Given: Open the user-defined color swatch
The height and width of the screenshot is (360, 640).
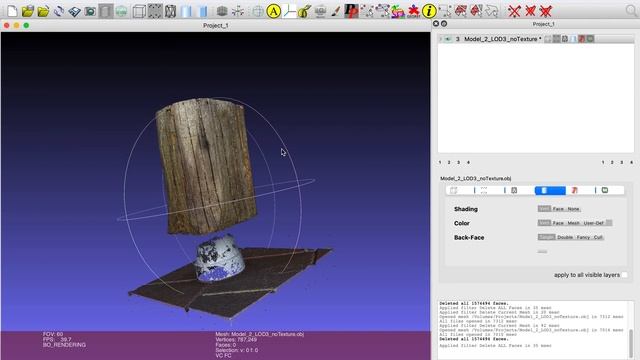Looking at the screenshot, I should pyautogui.click(x=609, y=223).
